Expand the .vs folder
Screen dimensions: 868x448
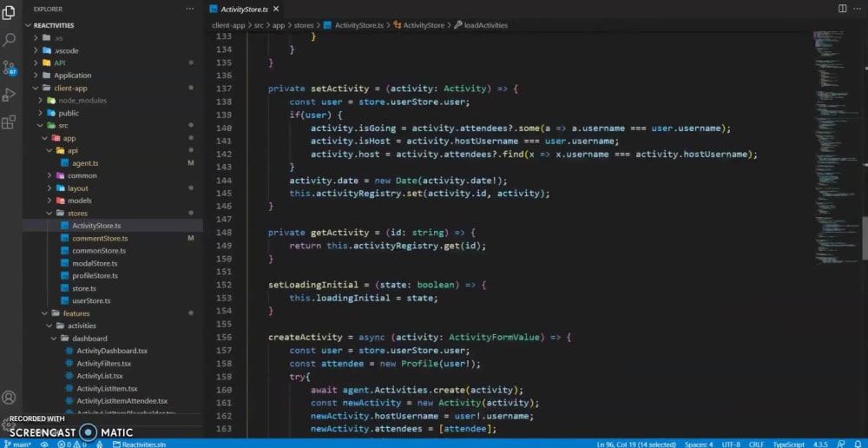point(113,37)
